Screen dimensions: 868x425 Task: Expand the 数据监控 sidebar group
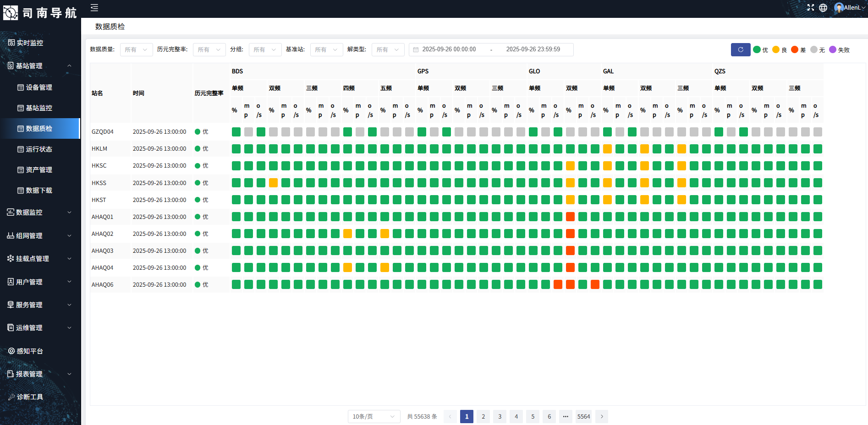pyautogui.click(x=40, y=212)
